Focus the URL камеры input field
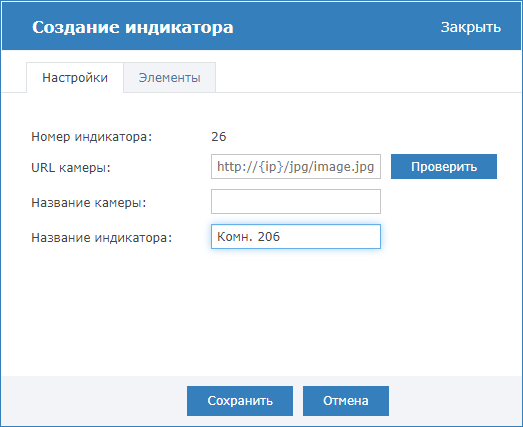Image resolution: width=523 pixels, height=427 pixels. (x=296, y=166)
